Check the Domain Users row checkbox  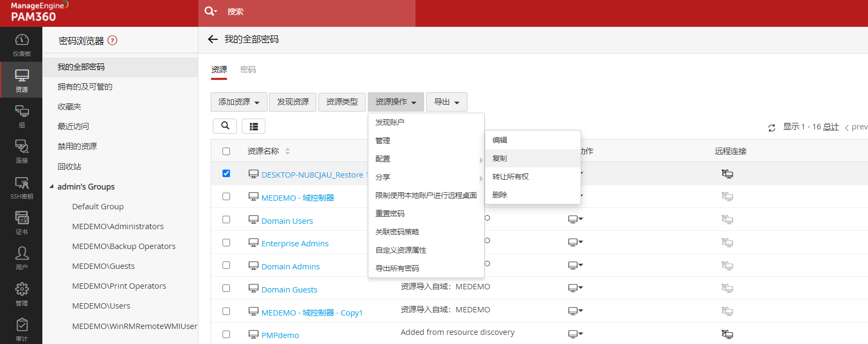226,219
